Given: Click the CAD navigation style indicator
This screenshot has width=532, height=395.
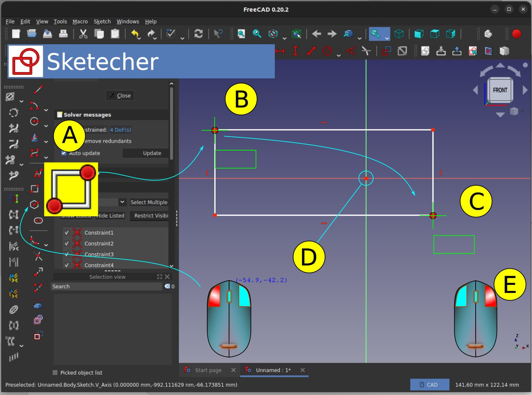Looking at the screenshot, I should (x=430, y=385).
